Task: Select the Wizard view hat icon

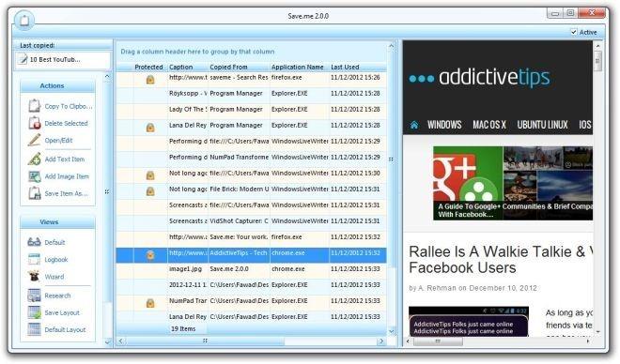Action: [x=35, y=276]
